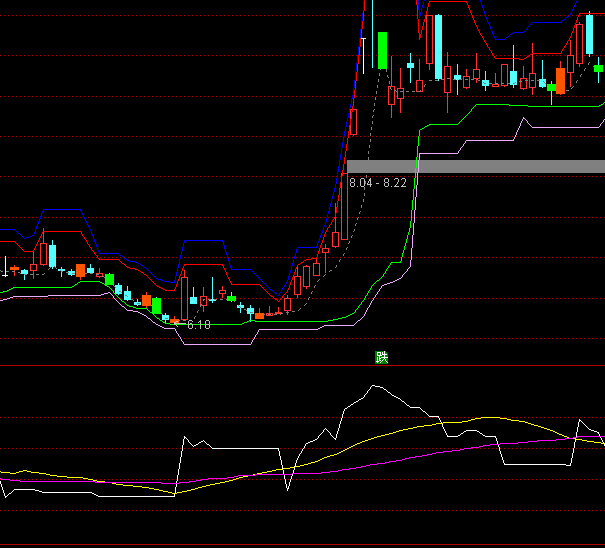Select the large solid green candlestick near the chart top
This screenshot has height=548, width=605.
382,50
